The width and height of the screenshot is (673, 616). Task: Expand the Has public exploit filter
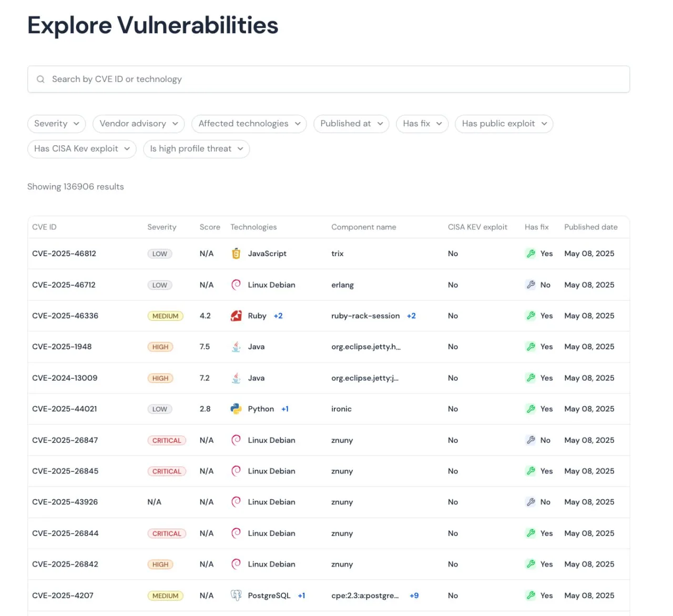click(504, 124)
